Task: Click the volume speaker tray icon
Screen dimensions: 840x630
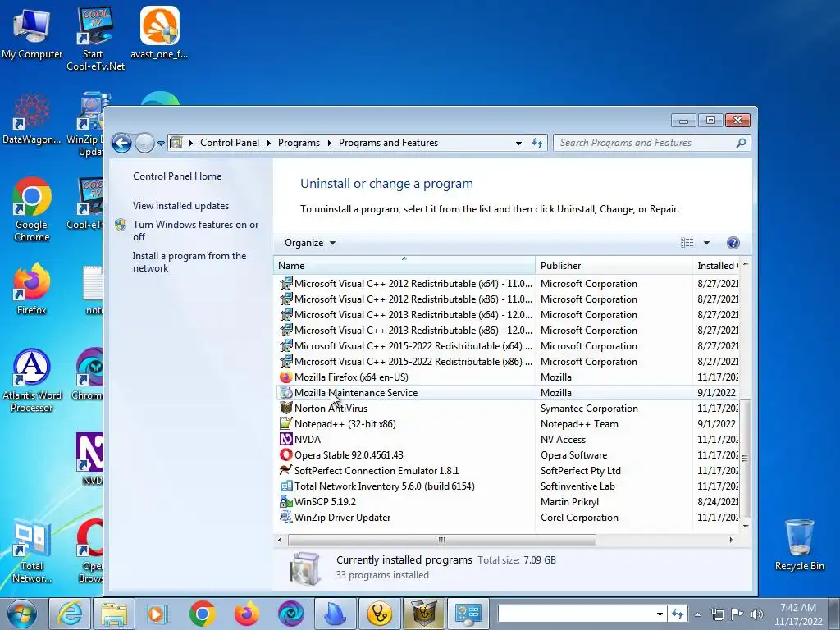Action: (756, 614)
